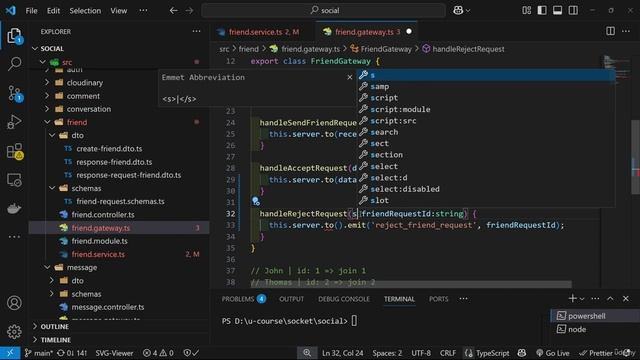The width and height of the screenshot is (640, 360).
Task: Open the Ports panel tab
Action: click(439, 299)
